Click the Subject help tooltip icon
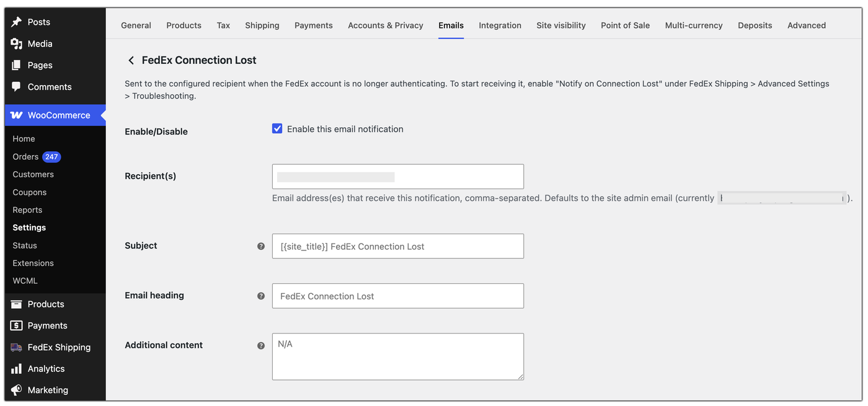868x406 pixels. [x=261, y=246]
